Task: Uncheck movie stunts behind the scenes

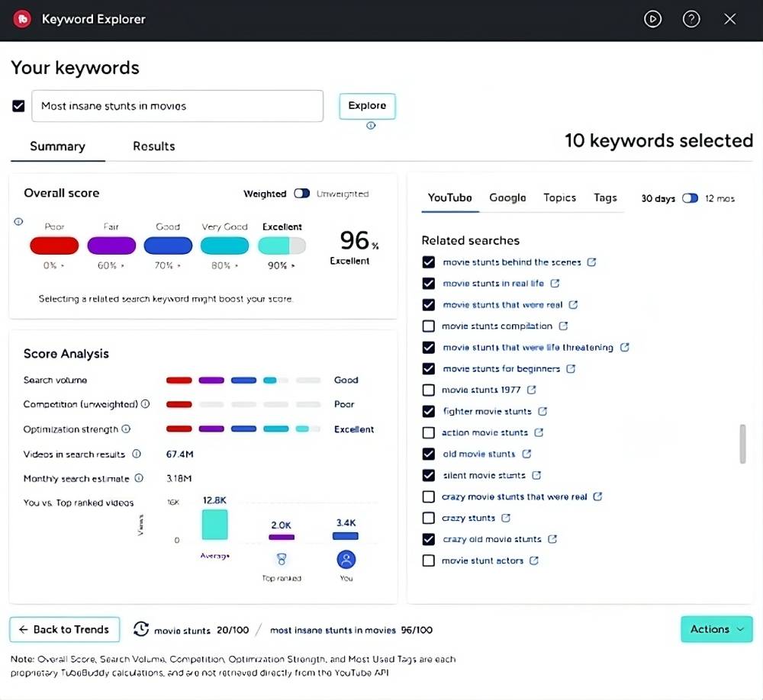Action: tap(428, 262)
